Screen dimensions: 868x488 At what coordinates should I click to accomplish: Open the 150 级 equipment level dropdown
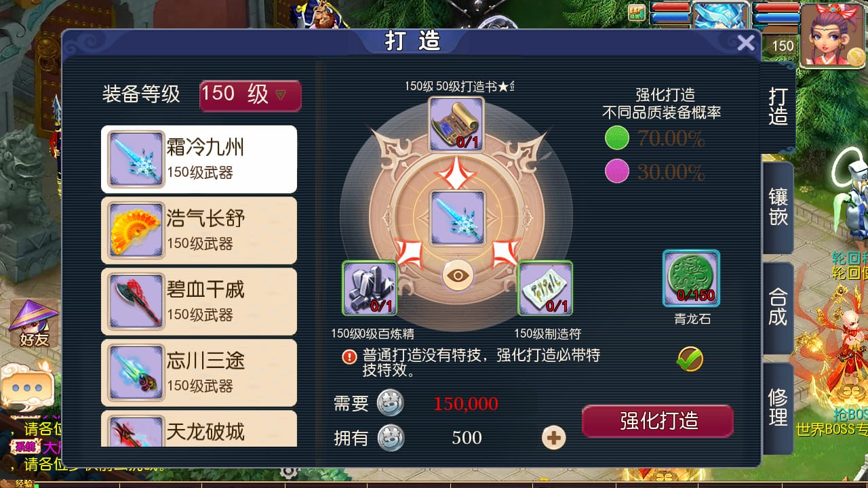(250, 96)
